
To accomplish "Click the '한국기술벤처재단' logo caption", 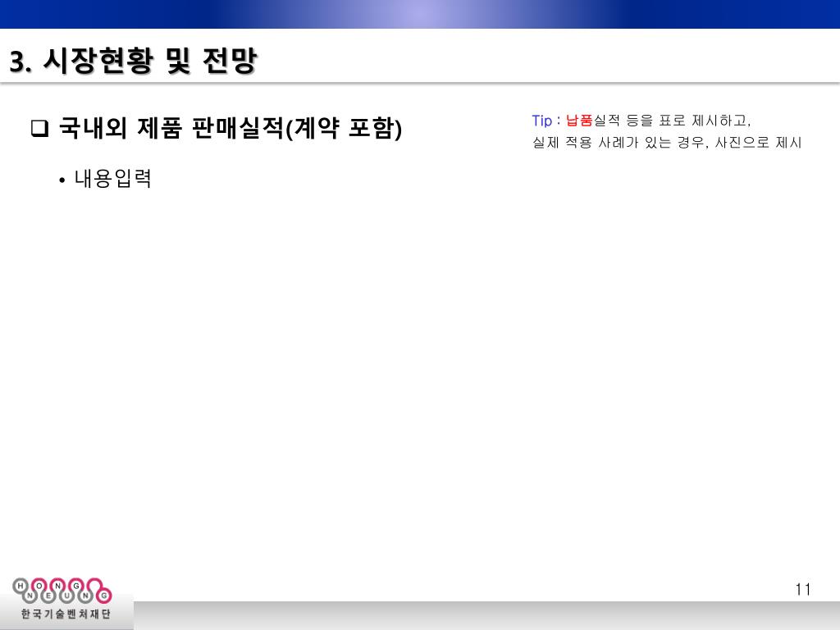I will 66,614.
